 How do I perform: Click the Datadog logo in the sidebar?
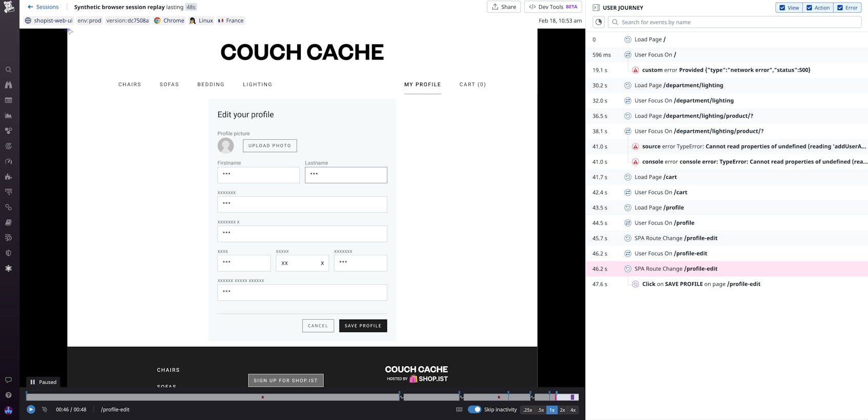coord(9,7)
